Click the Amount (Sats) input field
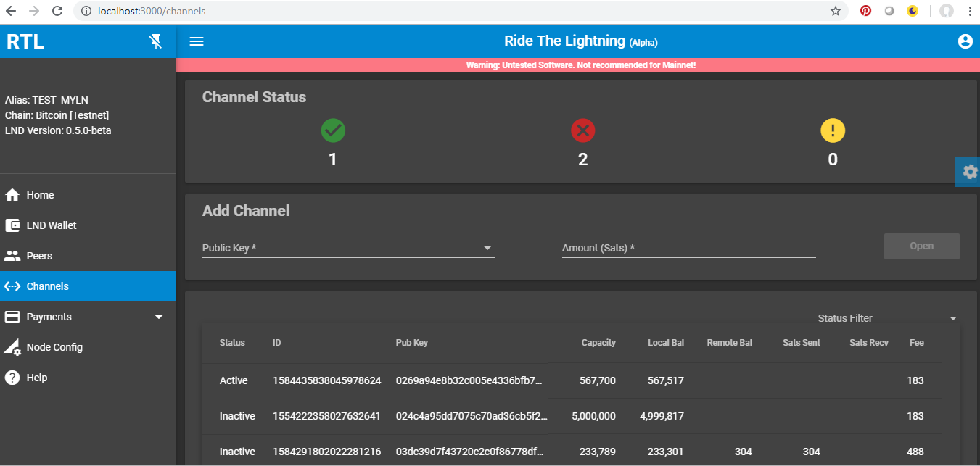Image resolution: width=980 pixels, height=466 pixels. click(x=689, y=248)
